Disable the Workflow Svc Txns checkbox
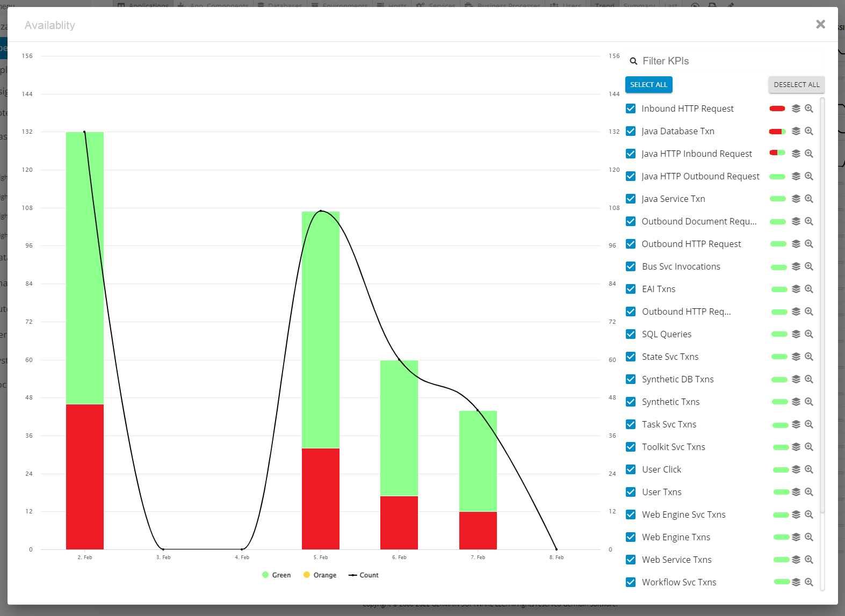Screen dimensions: 845x616 pos(631,582)
